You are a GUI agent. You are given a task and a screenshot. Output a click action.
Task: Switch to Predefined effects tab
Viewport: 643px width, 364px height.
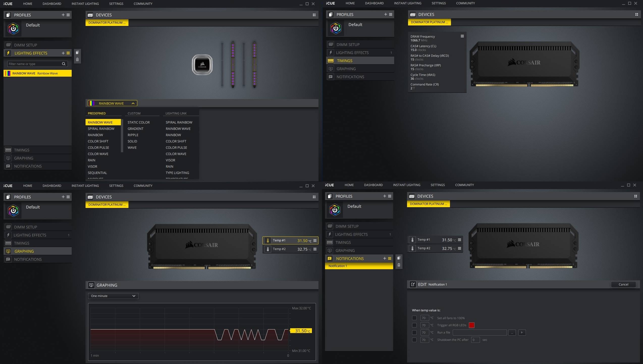click(x=97, y=113)
